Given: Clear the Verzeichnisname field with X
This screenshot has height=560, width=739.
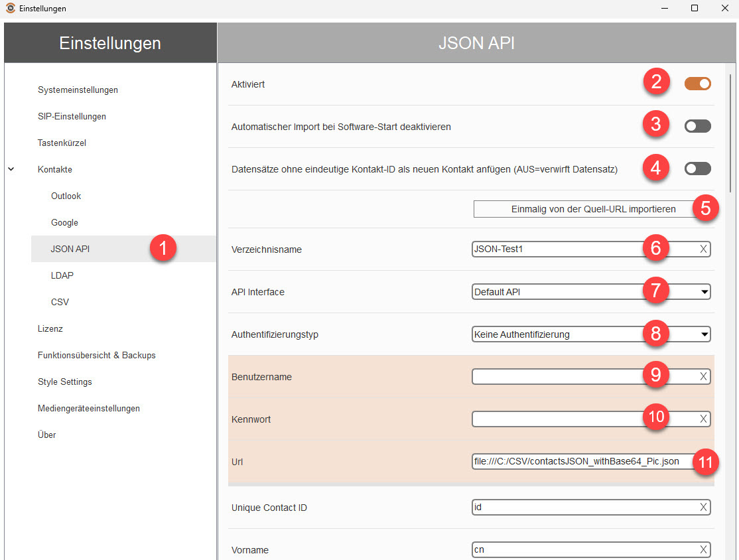Looking at the screenshot, I should point(703,249).
